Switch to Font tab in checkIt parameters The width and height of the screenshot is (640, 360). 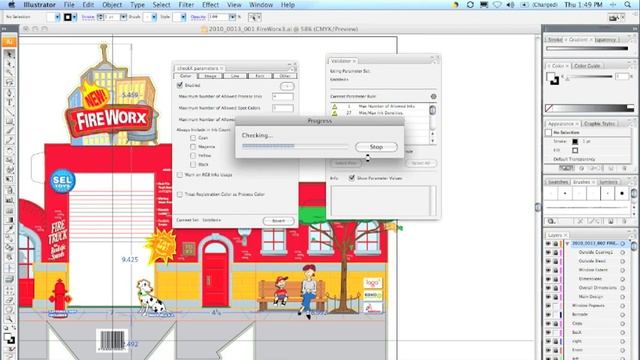click(260, 76)
